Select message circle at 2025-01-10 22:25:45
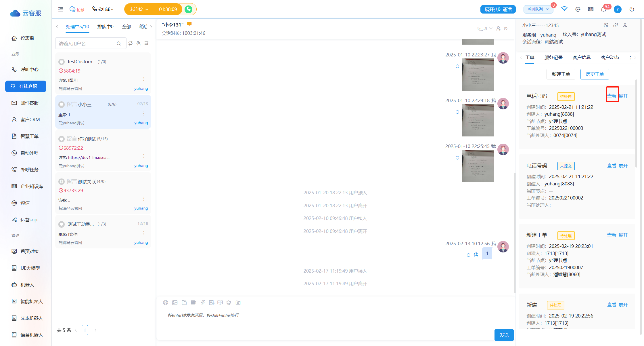 tap(457, 158)
